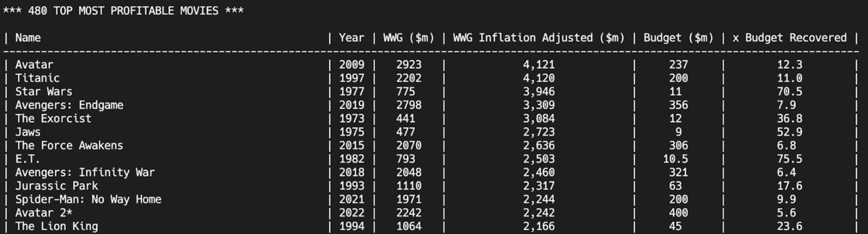Click 'The Force Awakens' entry
Screen dimensions: 868x234
pos(69,145)
